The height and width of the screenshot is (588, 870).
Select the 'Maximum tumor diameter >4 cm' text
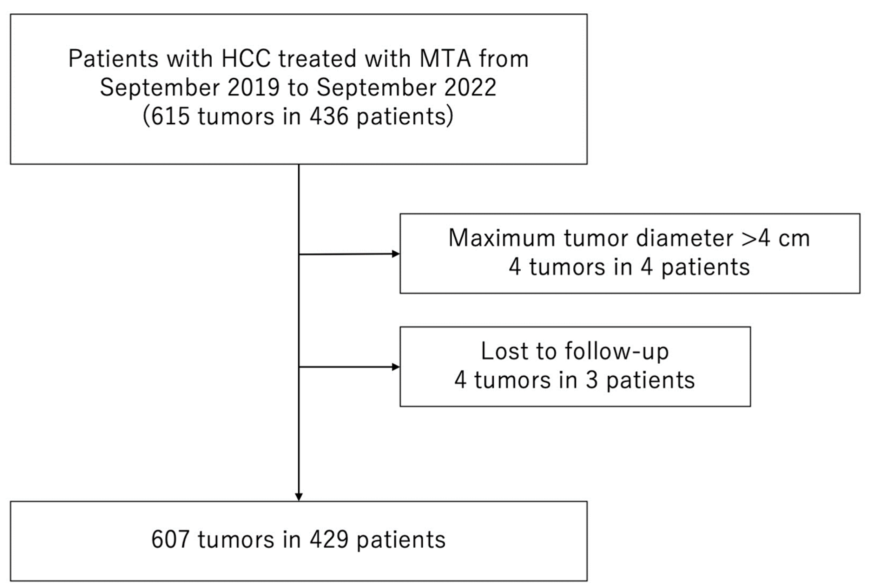(x=629, y=238)
